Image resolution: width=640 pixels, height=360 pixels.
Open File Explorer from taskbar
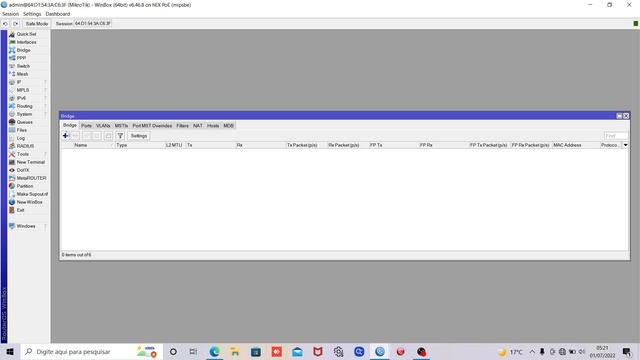coord(235,351)
